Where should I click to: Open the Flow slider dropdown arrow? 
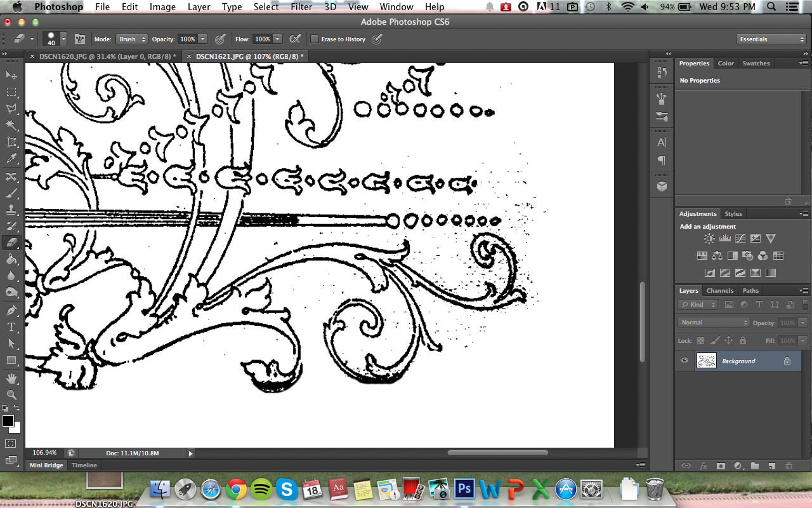pyautogui.click(x=277, y=39)
